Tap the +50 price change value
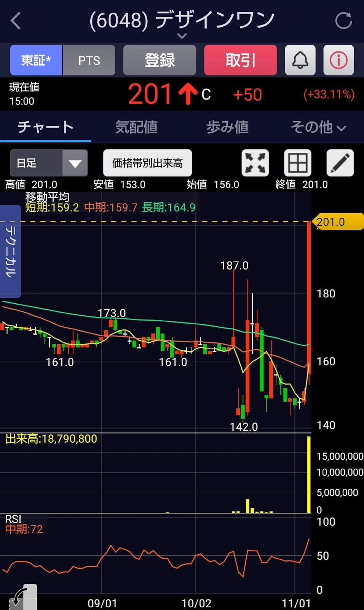Image resolution: width=364 pixels, height=610 pixels. click(247, 95)
